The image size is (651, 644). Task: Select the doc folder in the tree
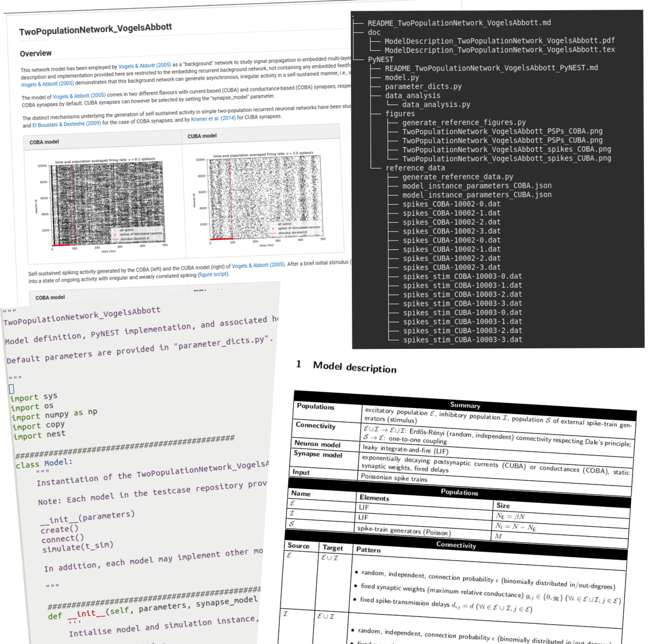[x=374, y=32]
